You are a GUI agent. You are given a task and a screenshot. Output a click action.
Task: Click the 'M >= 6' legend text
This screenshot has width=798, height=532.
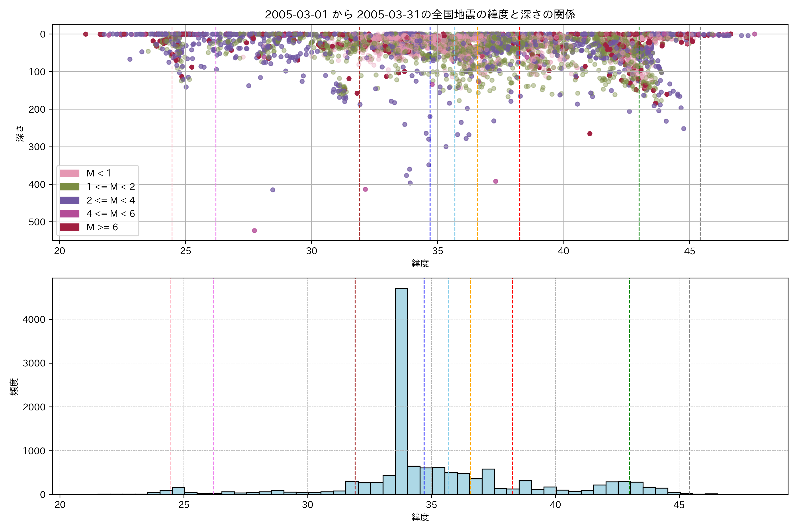pos(102,227)
